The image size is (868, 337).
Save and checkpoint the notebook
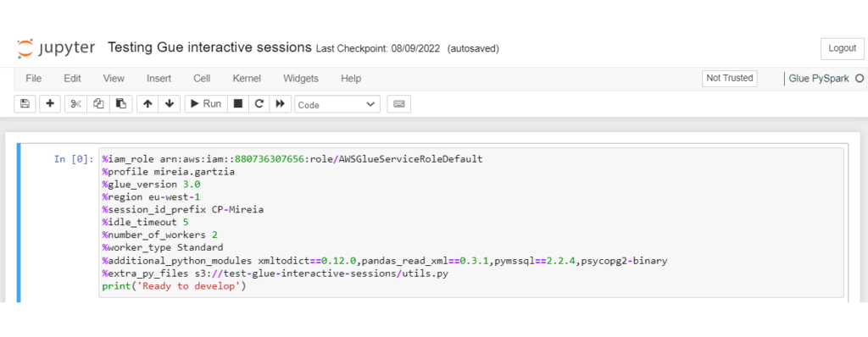(25, 103)
